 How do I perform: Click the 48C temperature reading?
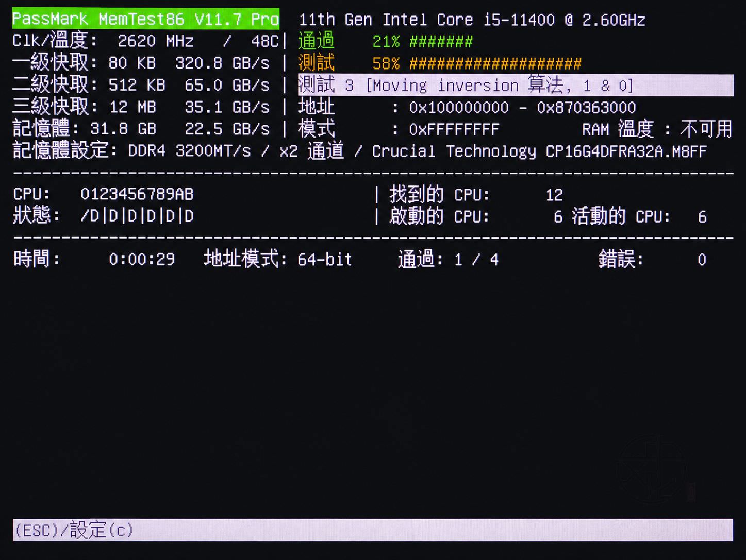coord(264,41)
